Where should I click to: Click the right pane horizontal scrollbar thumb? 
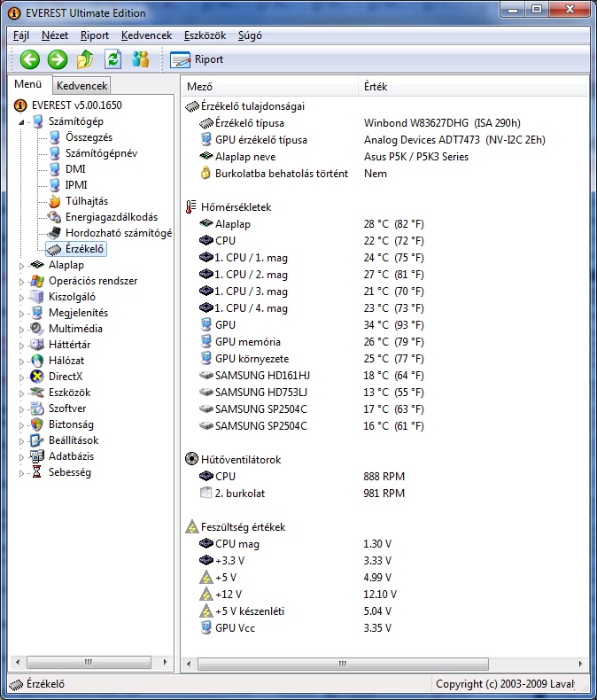coord(343,664)
